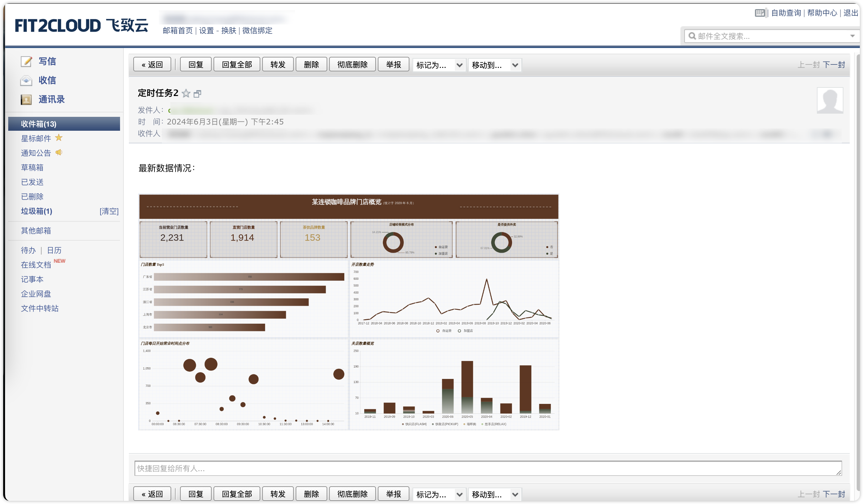Click 退出 to log out
This screenshot has height=504, width=863.
tap(851, 13)
